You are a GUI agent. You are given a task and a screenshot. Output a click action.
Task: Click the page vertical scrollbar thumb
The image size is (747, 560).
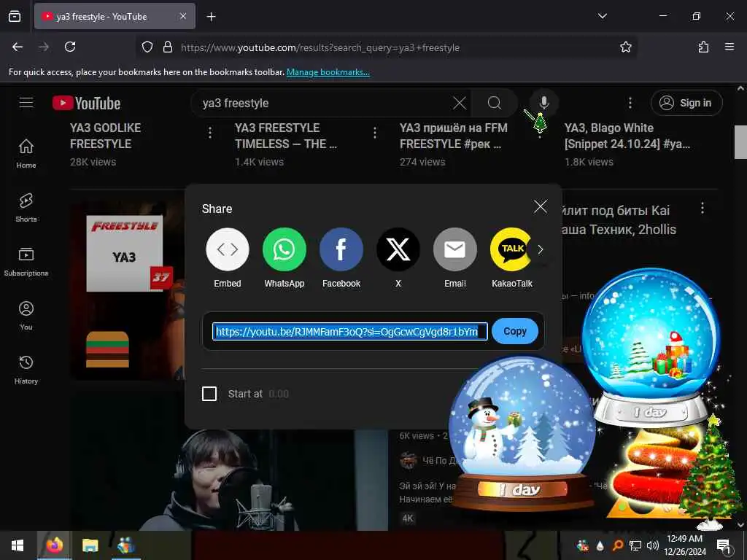point(740,142)
